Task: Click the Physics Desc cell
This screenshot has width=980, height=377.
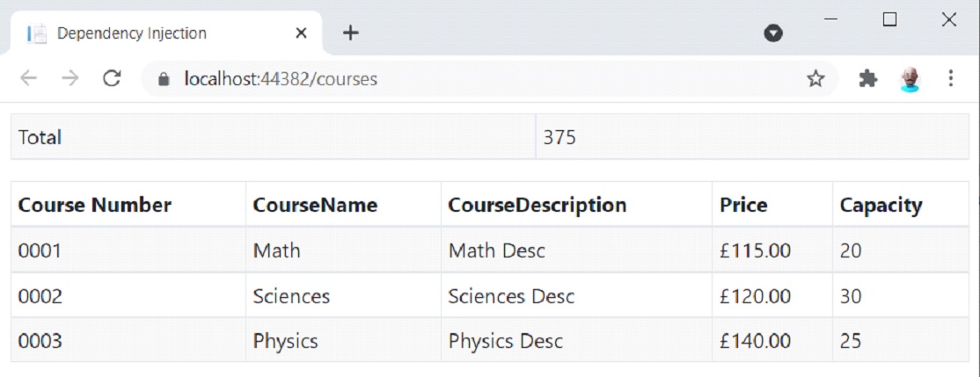Action: point(505,340)
